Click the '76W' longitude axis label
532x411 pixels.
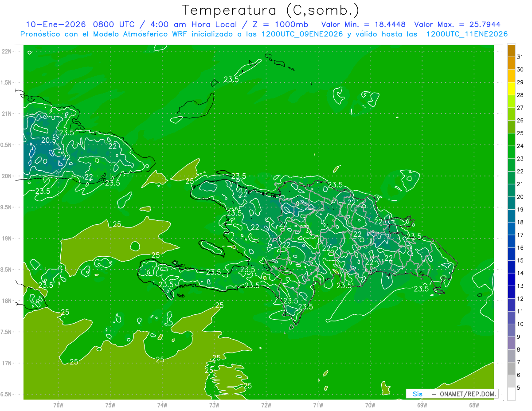[58, 405]
